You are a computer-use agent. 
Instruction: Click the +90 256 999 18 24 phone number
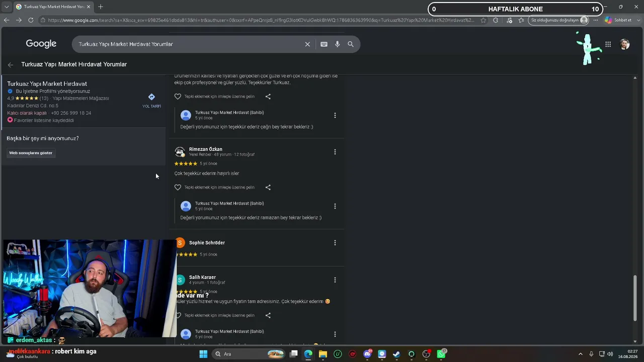71,113
